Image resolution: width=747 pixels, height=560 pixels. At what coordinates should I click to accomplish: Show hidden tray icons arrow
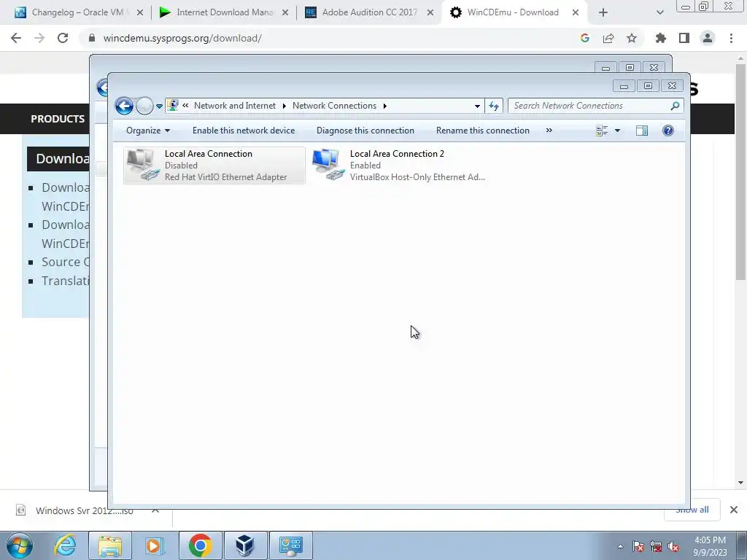[x=620, y=546]
